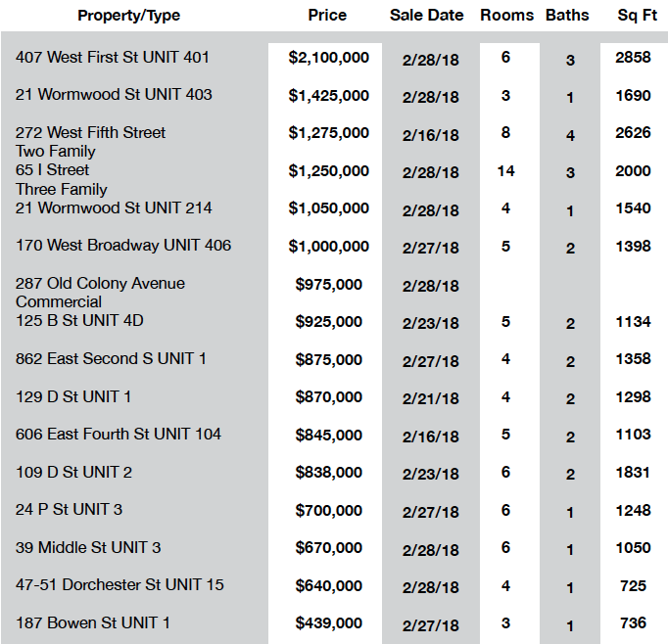Select the 606 East Fourth St UNIT 104 listing
This screenshot has height=644, width=668.
(118, 434)
